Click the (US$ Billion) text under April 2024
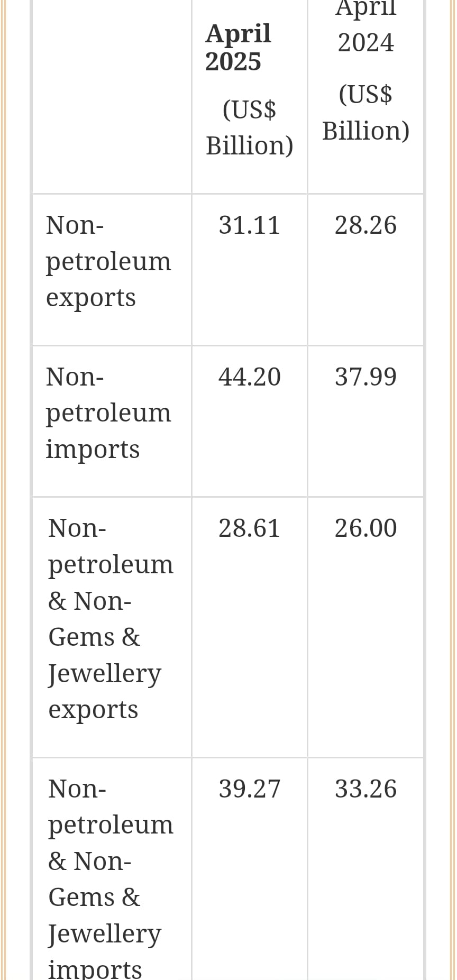 point(365,113)
